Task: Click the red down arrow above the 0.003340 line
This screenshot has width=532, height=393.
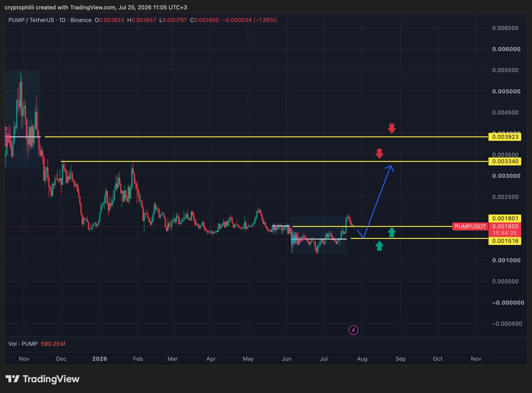Action: [x=379, y=153]
